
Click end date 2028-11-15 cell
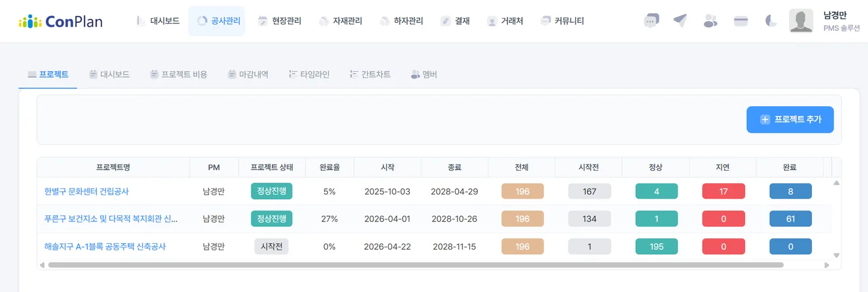454,246
